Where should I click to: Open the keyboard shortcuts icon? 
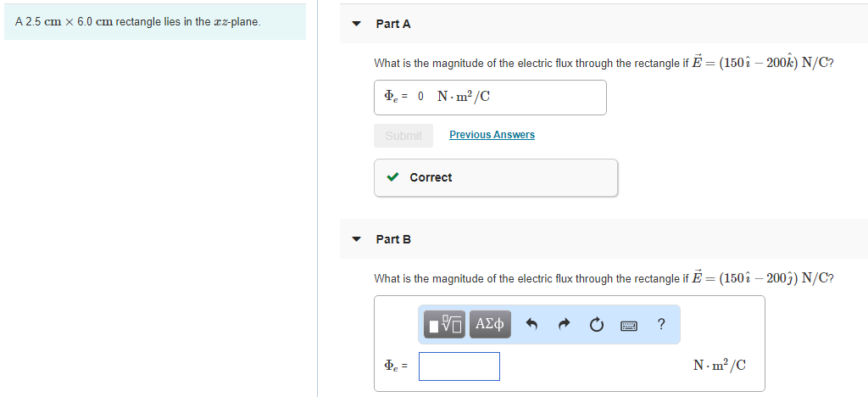(x=629, y=324)
